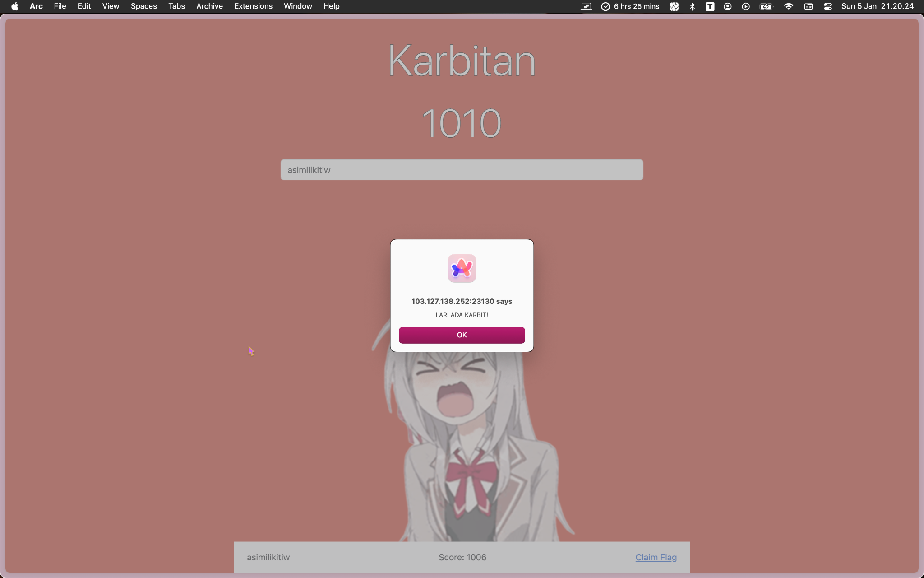Click the screen mirroring display icon

(x=586, y=6)
